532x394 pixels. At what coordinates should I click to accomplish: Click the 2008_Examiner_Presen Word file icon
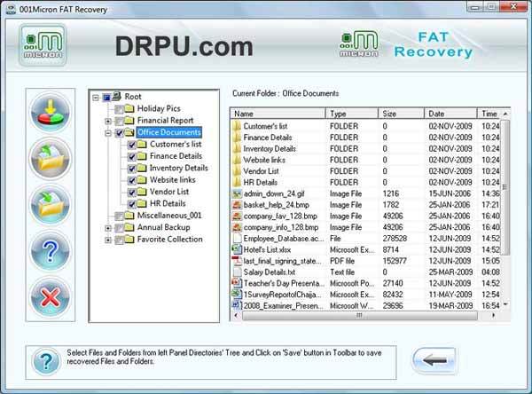[237, 305]
